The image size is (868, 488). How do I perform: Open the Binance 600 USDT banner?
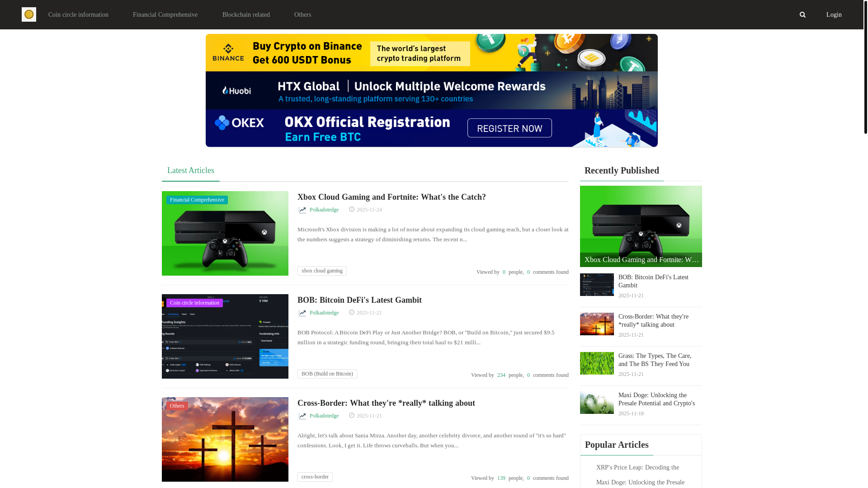432,52
